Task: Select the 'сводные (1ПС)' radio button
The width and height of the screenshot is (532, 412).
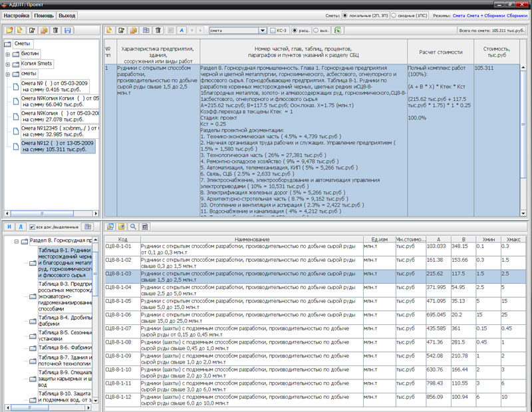Action: point(394,14)
